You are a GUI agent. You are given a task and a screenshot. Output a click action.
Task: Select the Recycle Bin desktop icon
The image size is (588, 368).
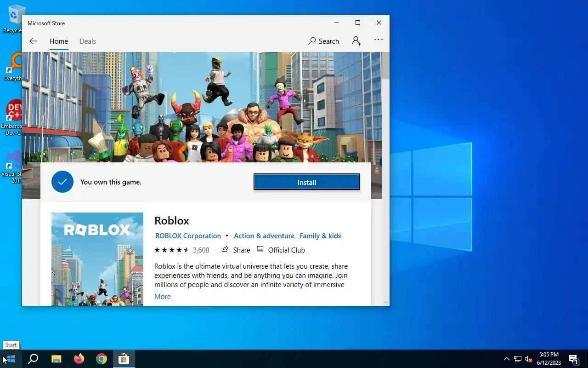pyautogui.click(x=13, y=19)
